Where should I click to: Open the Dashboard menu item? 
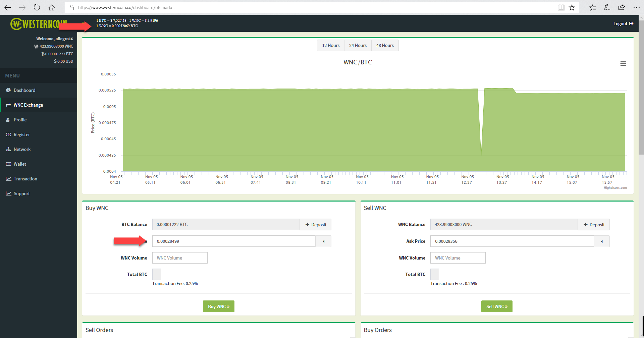39,90
